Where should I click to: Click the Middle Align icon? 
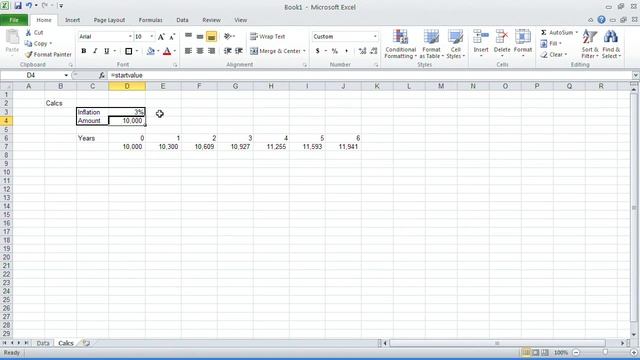pos(200,36)
